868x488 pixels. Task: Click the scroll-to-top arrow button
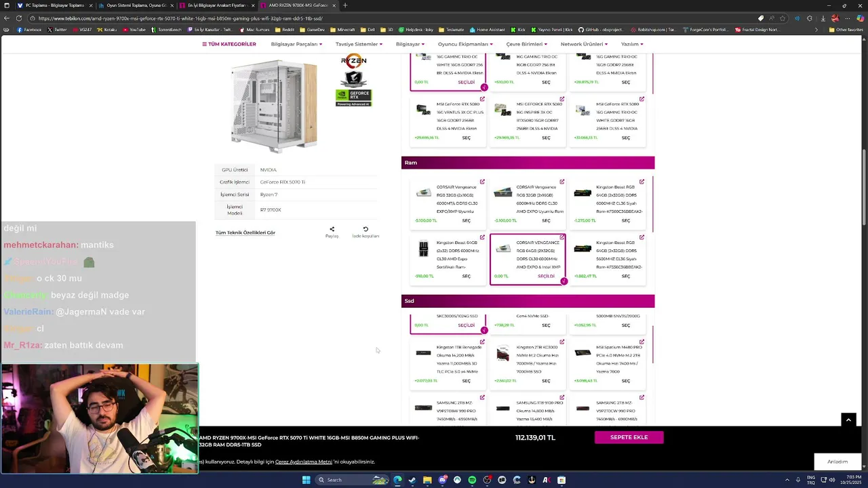click(848, 420)
